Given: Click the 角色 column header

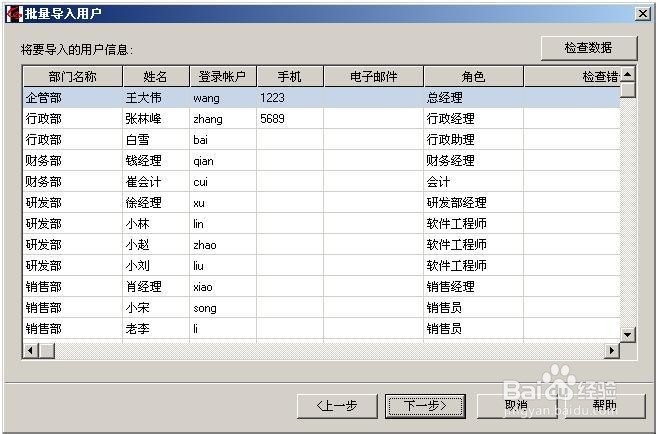Looking at the screenshot, I should pos(474,77).
